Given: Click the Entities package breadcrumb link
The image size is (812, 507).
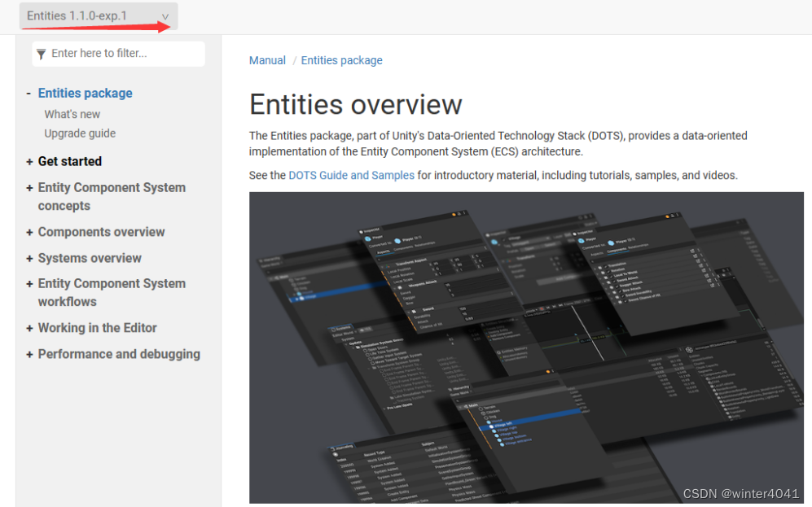Looking at the screenshot, I should [x=341, y=60].
